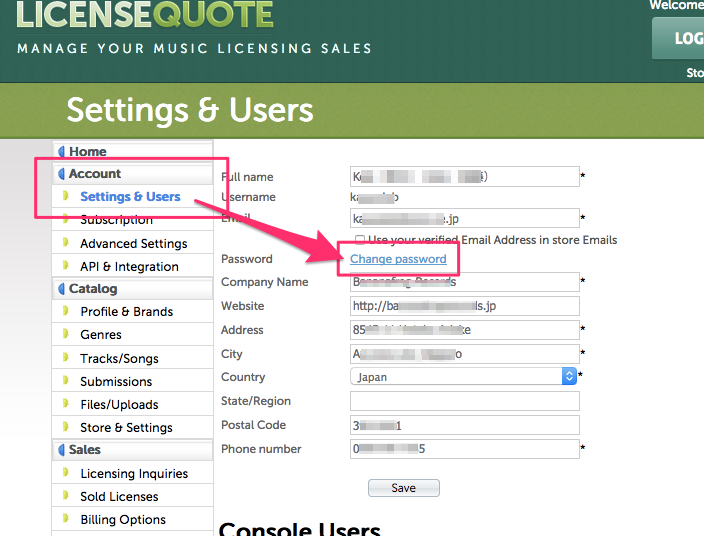Click the bullet icon beside Home
The width and height of the screenshot is (704, 536).
[61, 152]
